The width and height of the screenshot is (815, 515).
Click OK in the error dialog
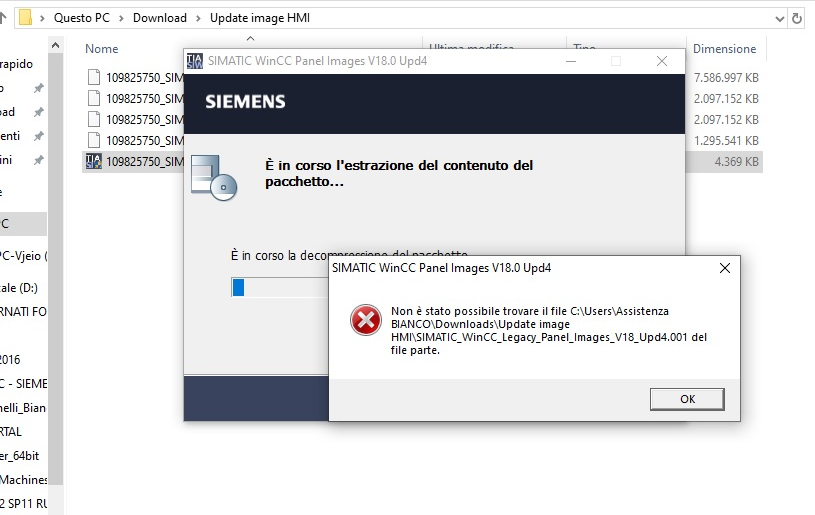point(686,399)
